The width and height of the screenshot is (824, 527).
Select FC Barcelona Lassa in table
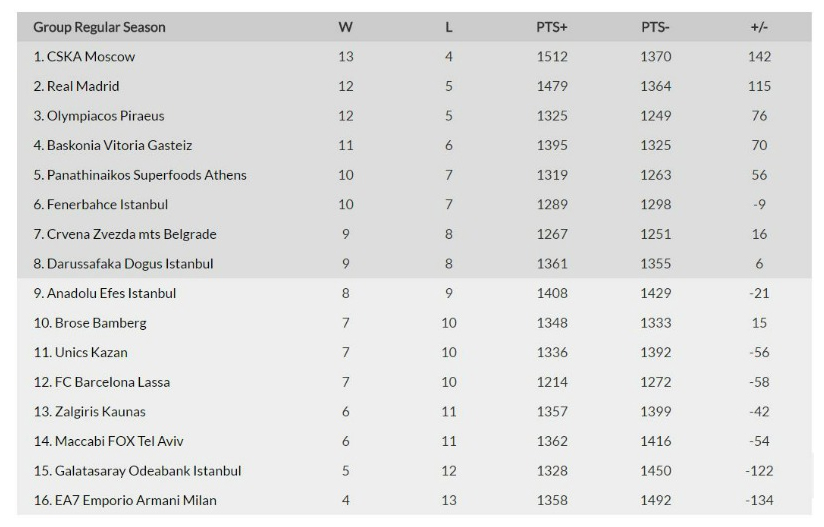click(101, 382)
